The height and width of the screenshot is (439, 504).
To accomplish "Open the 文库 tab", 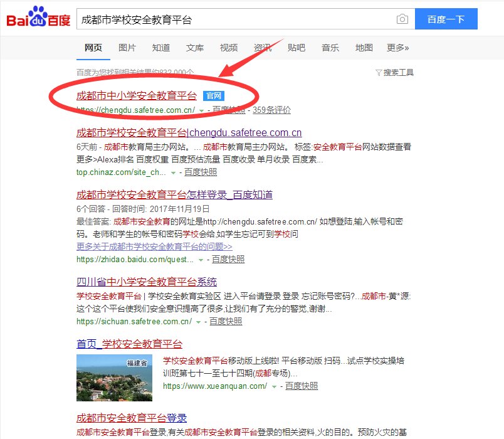I will click(x=194, y=47).
